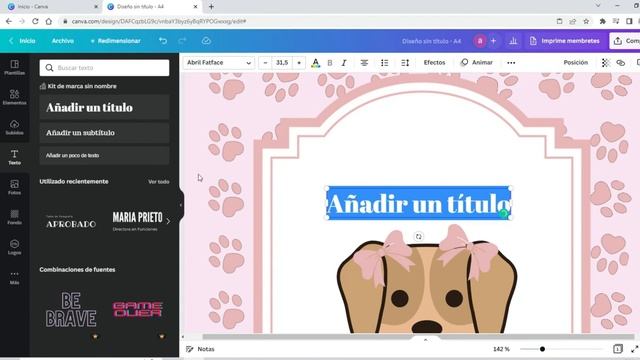Open more toolbar options ellipsis

(511, 63)
